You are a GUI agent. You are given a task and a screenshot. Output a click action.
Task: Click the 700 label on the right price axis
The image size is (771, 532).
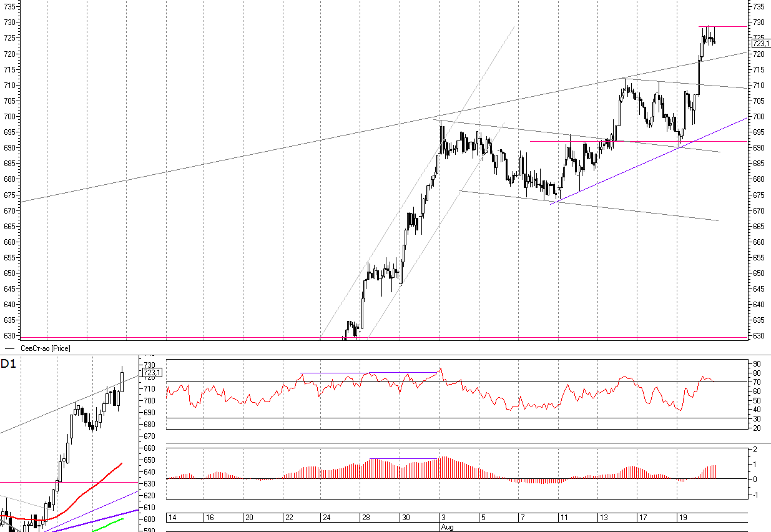[x=759, y=117]
